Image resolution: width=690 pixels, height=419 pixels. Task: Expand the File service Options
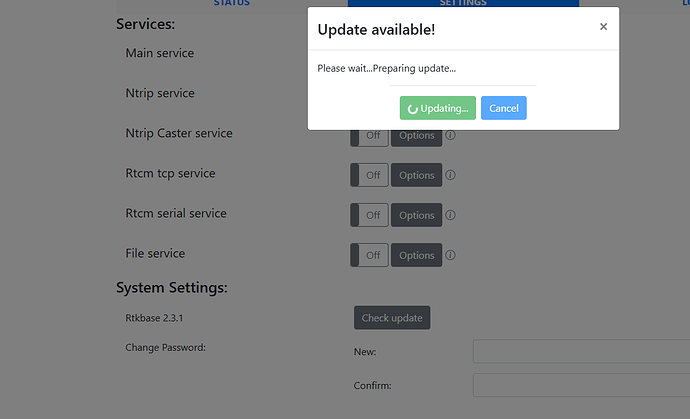pos(416,255)
